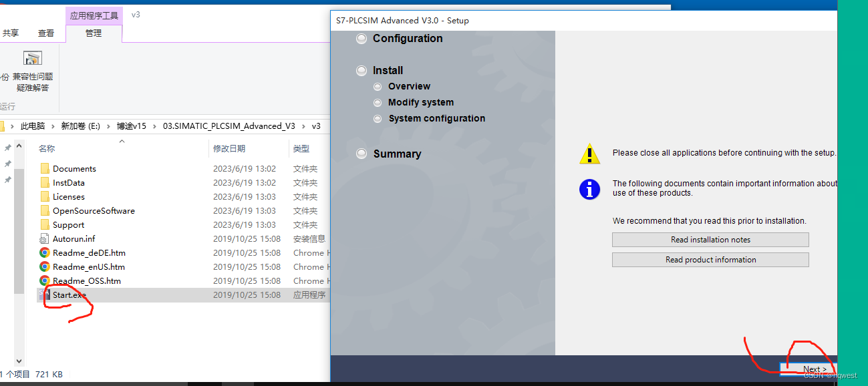The height and width of the screenshot is (386, 868).
Task: Expand the 新加卷 (E:) breadcrumb arrow
Action: pyautogui.click(x=108, y=126)
